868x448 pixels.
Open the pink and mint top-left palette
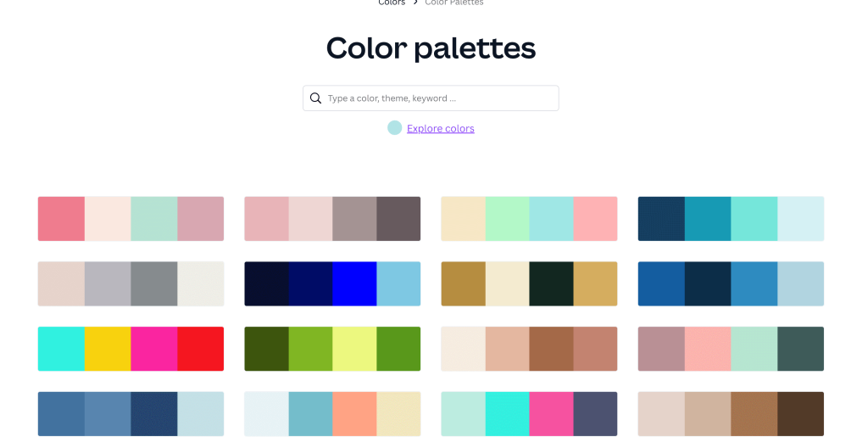[131, 219]
